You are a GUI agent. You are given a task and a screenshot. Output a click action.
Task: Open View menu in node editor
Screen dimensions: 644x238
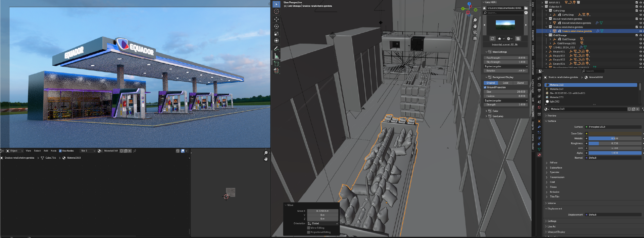pyautogui.click(x=28, y=151)
